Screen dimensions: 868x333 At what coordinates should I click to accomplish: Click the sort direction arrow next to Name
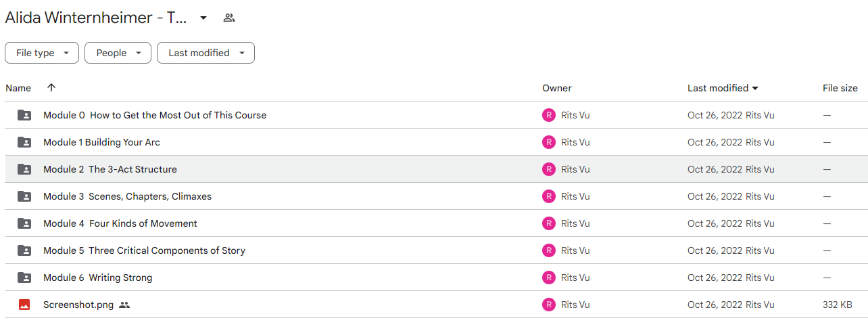[51, 88]
